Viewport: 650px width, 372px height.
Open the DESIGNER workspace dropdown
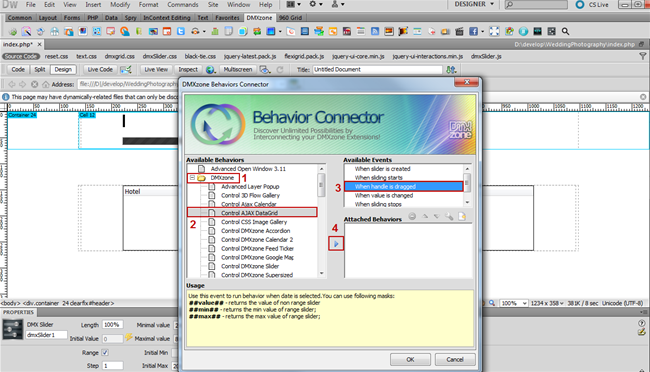pyautogui.click(x=474, y=4)
